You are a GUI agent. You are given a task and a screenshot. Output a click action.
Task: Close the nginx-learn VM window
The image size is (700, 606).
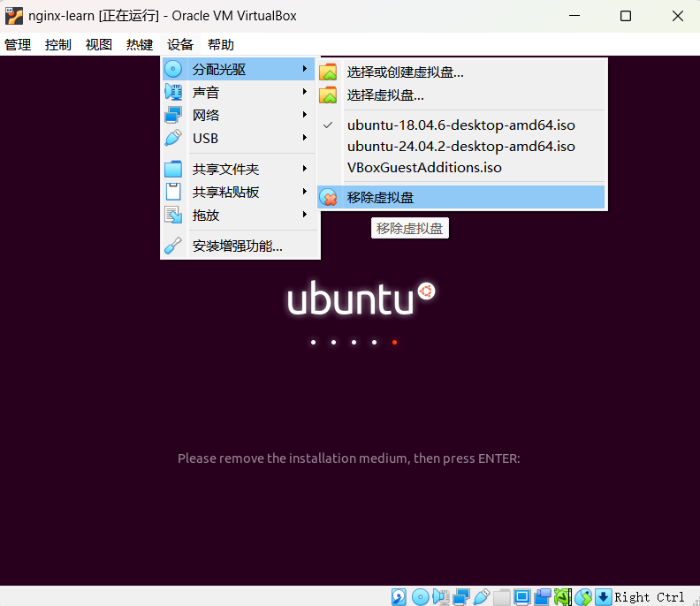(678, 16)
